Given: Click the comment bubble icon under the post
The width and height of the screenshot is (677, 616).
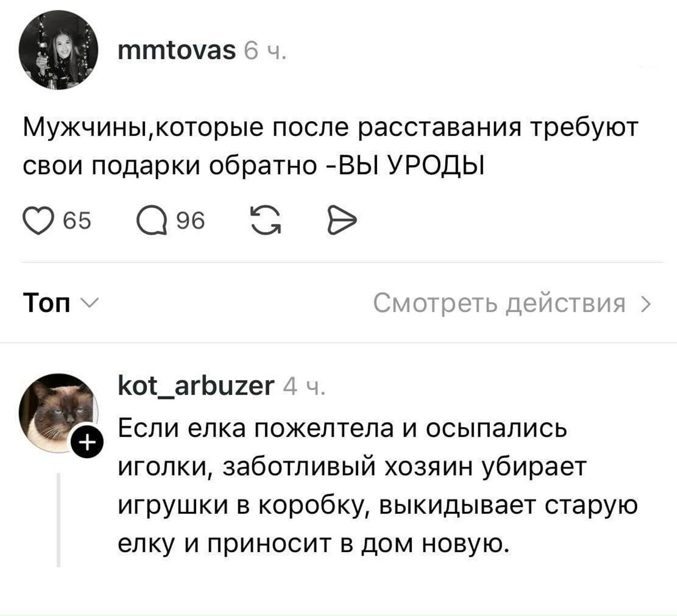Looking at the screenshot, I should coord(151,220).
